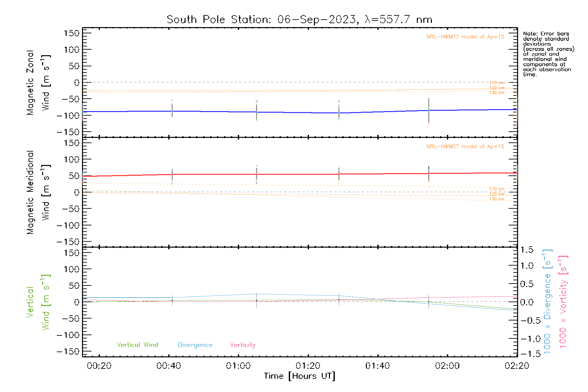Click the 110 km label in zonal panel
This screenshot has height=392, width=588.
497,83
